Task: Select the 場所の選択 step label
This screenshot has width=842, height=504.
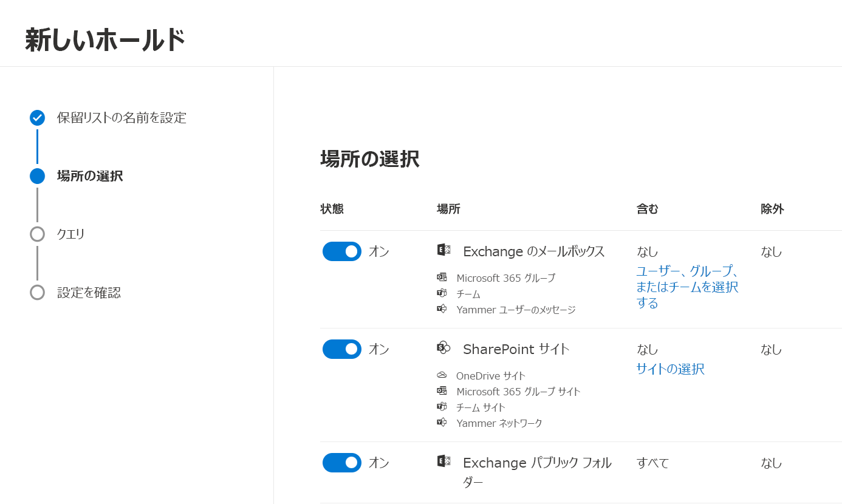Action: [x=90, y=176]
